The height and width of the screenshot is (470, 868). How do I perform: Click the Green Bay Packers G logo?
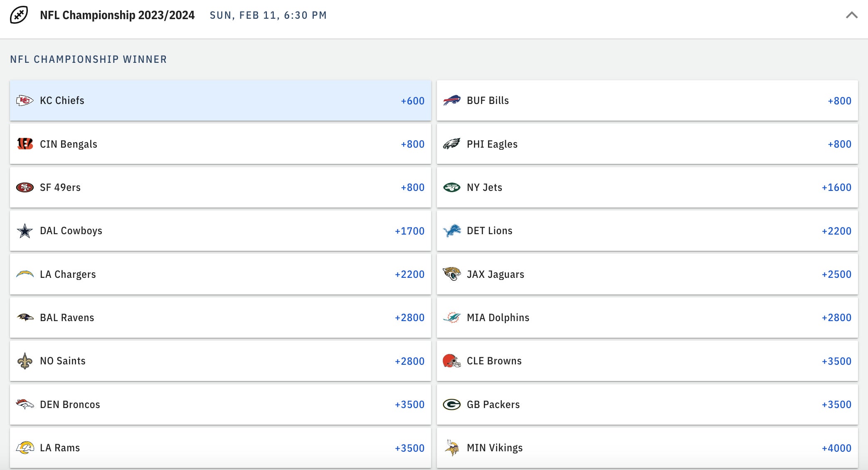tap(451, 404)
